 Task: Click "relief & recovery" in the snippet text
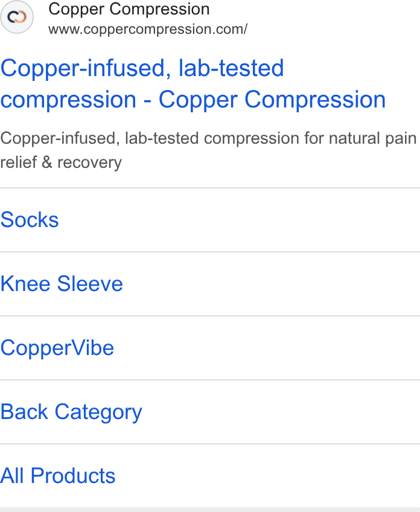(61, 162)
